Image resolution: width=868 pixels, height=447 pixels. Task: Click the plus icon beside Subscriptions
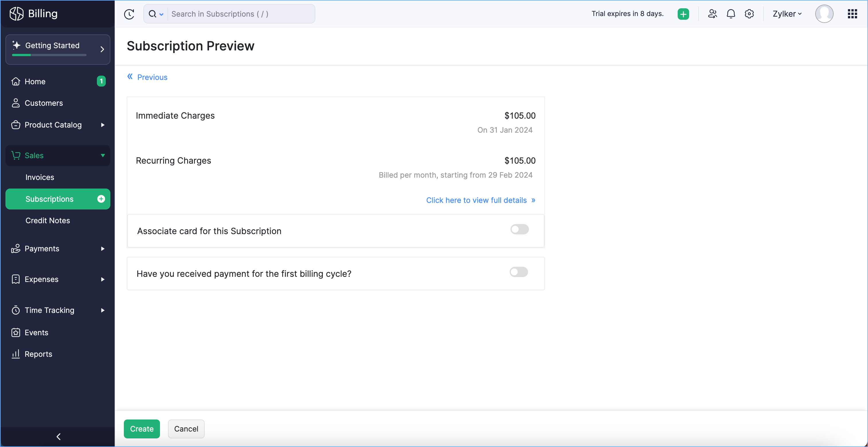pos(101,199)
